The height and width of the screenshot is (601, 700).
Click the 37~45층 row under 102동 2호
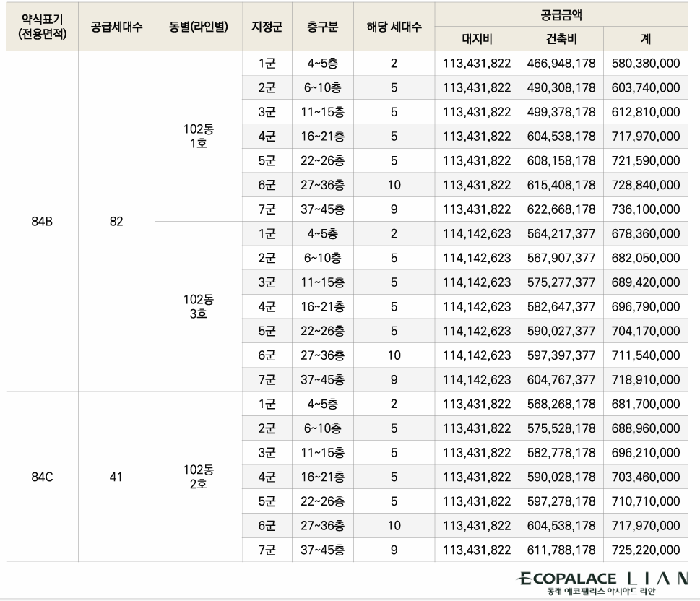[321, 550]
